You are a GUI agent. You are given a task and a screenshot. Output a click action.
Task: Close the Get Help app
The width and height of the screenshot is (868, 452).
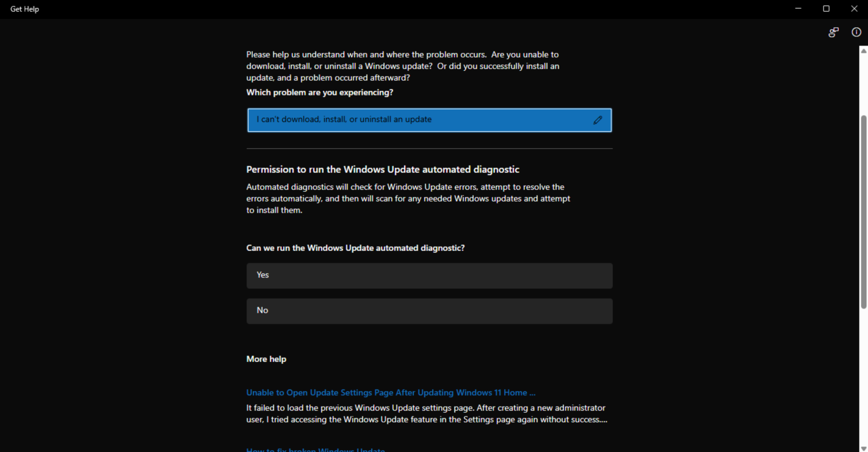coord(855,8)
